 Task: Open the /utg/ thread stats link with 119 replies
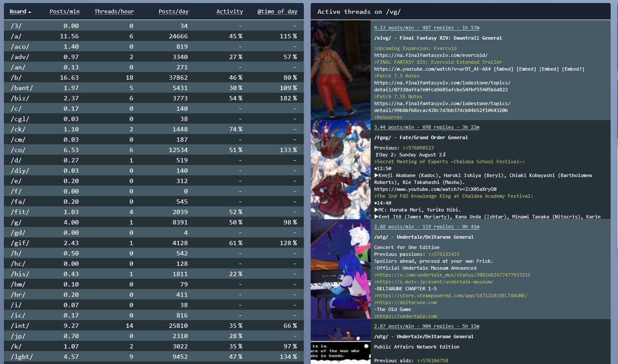pos(427,227)
